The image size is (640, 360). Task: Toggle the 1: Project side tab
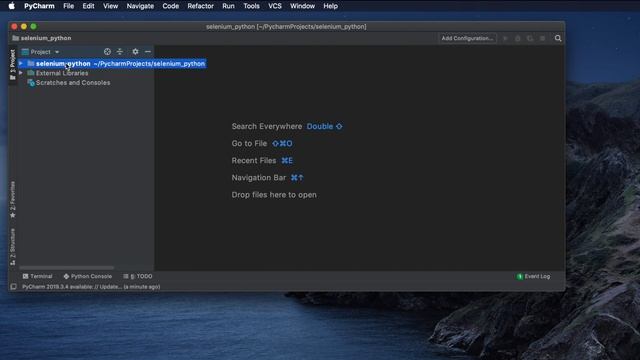(x=13, y=65)
